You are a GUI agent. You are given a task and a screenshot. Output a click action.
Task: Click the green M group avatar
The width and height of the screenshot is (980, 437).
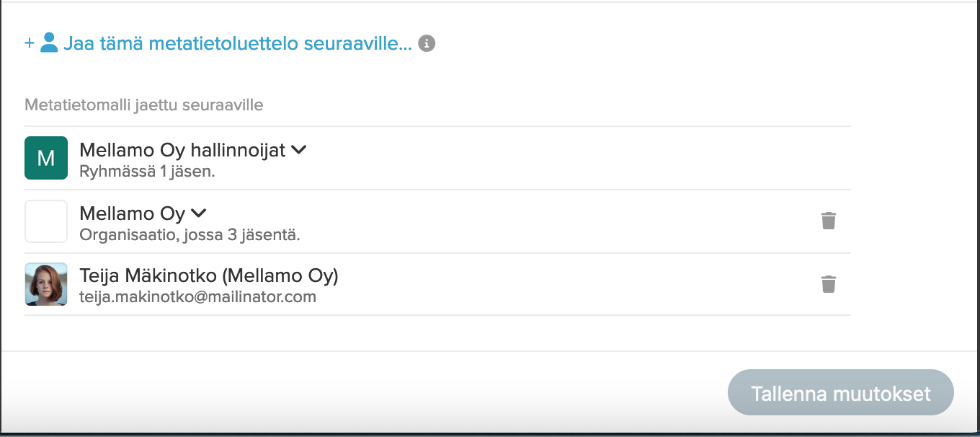tap(46, 158)
